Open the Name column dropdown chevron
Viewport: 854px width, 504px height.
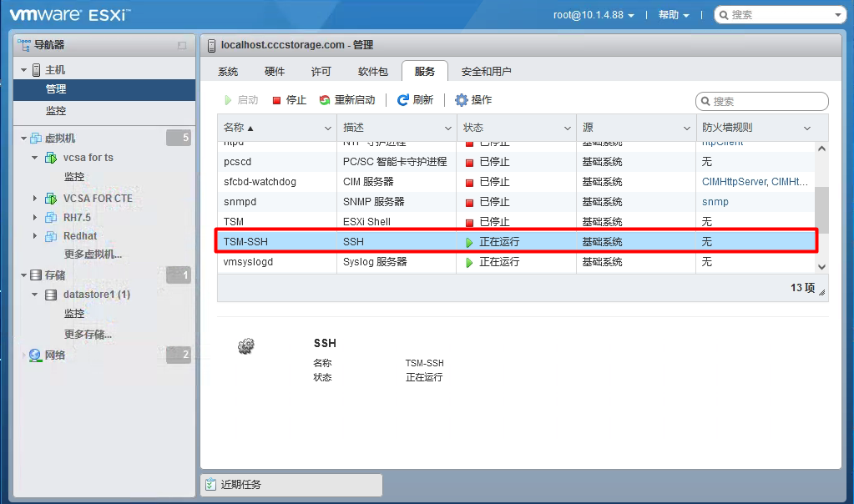coord(328,129)
